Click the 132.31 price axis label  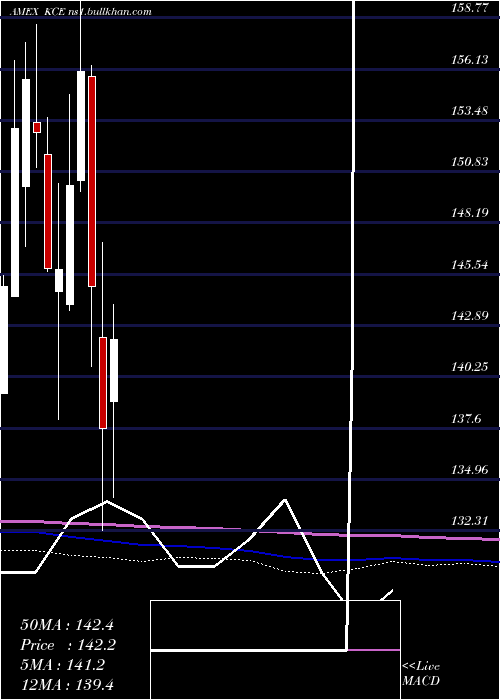[471, 521]
